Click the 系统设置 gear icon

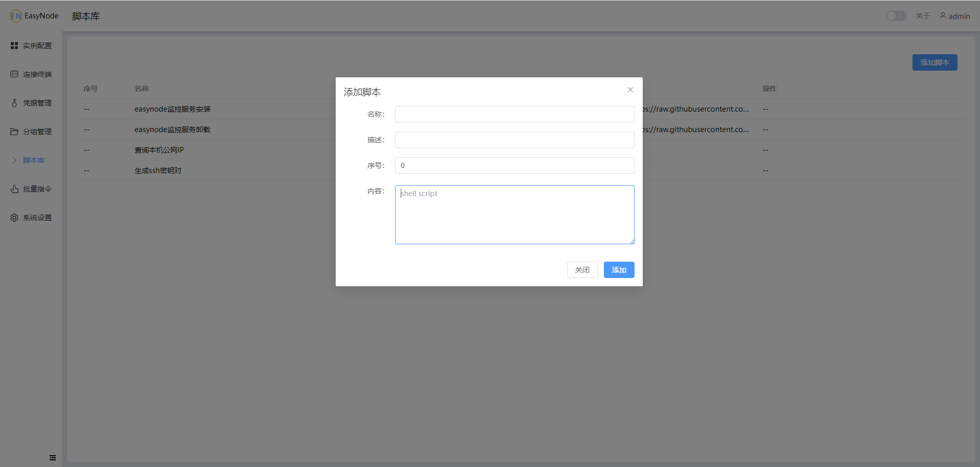[14, 218]
